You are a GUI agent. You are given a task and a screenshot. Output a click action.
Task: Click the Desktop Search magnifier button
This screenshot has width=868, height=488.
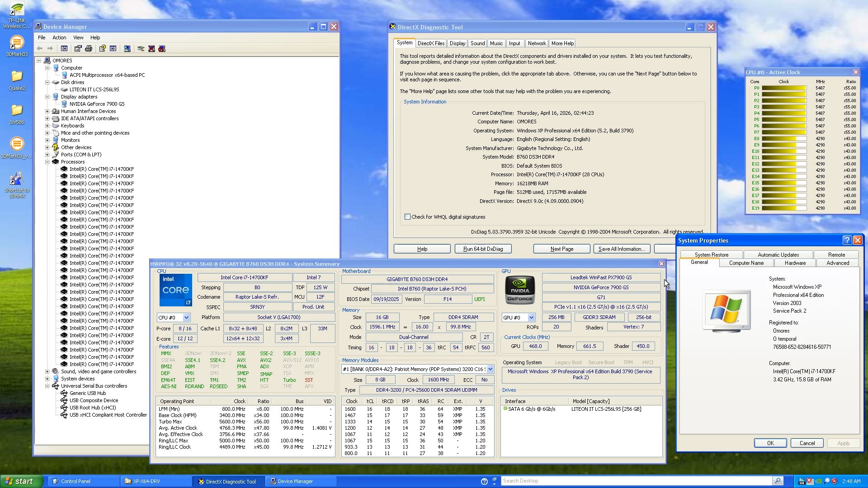click(778, 481)
